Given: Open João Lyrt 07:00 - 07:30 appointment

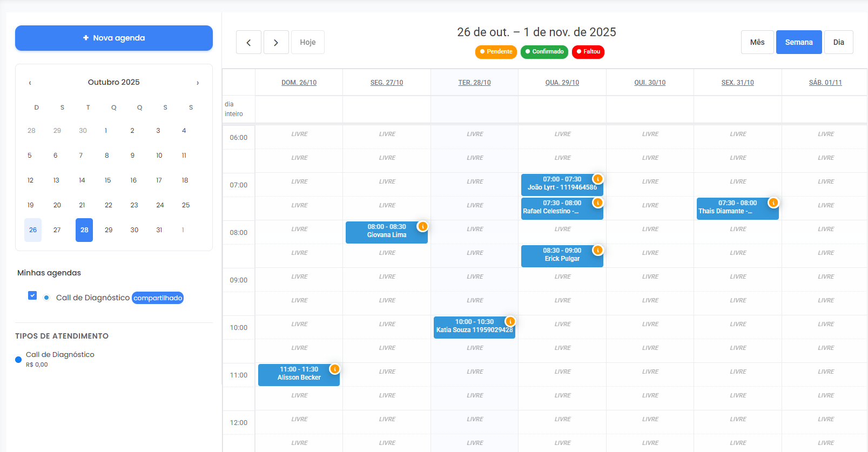Looking at the screenshot, I should 562,184.
